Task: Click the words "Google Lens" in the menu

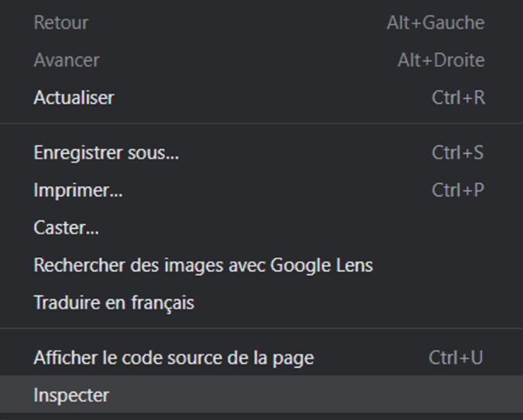Action: 321,265
